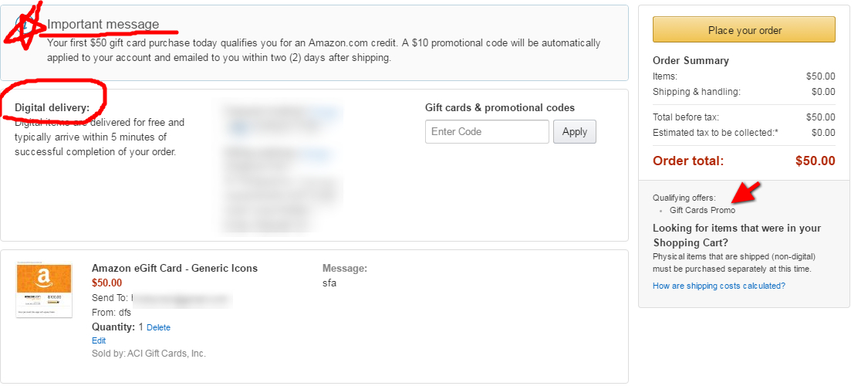Click the sfa gift message text
The height and width of the screenshot is (386, 868).
329,283
